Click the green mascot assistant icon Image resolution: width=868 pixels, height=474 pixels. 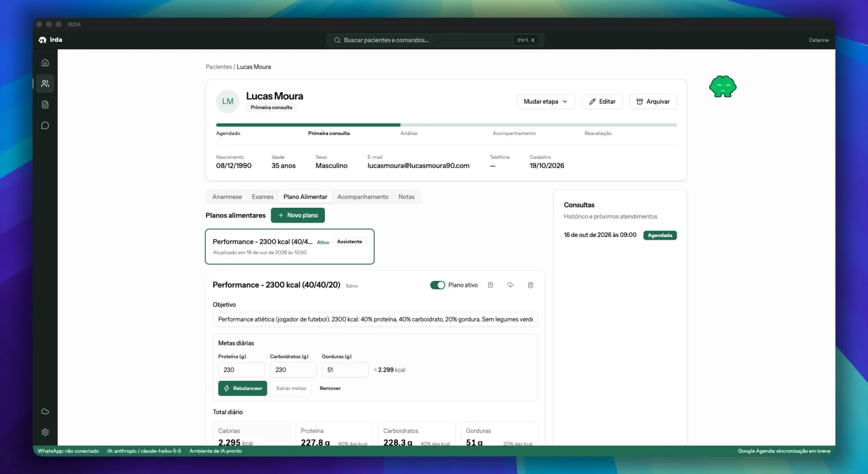point(723,87)
